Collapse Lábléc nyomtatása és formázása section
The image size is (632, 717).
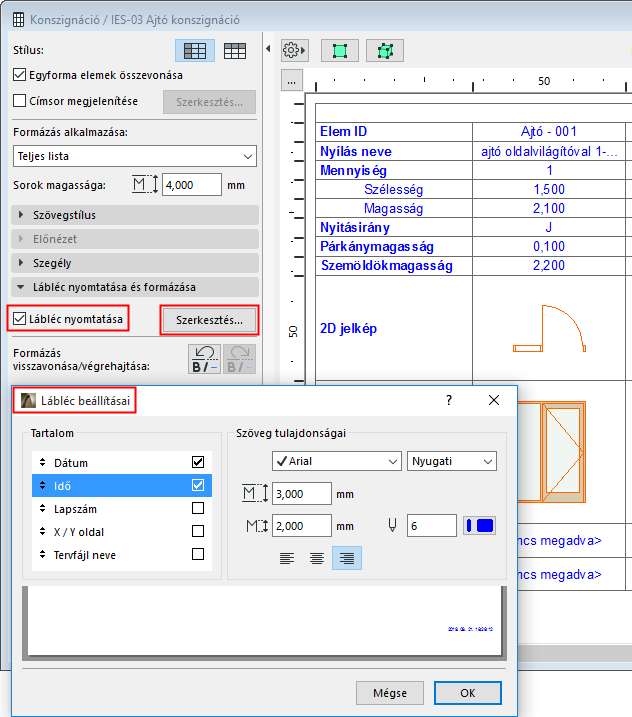tap(135, 287)
